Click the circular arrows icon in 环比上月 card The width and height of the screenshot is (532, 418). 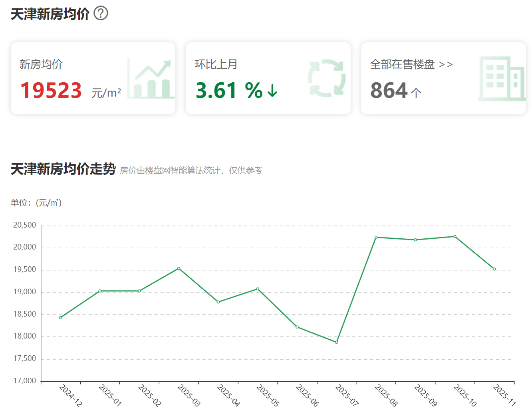(x=326, y=78)
